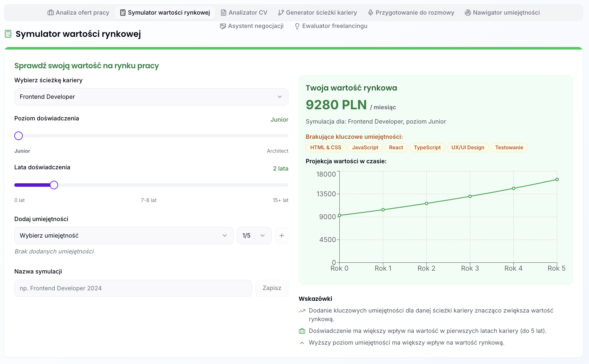Click the radar icon of Nawigator umiejętności
This screenshot has width=589, height=364.
[468, 13]
